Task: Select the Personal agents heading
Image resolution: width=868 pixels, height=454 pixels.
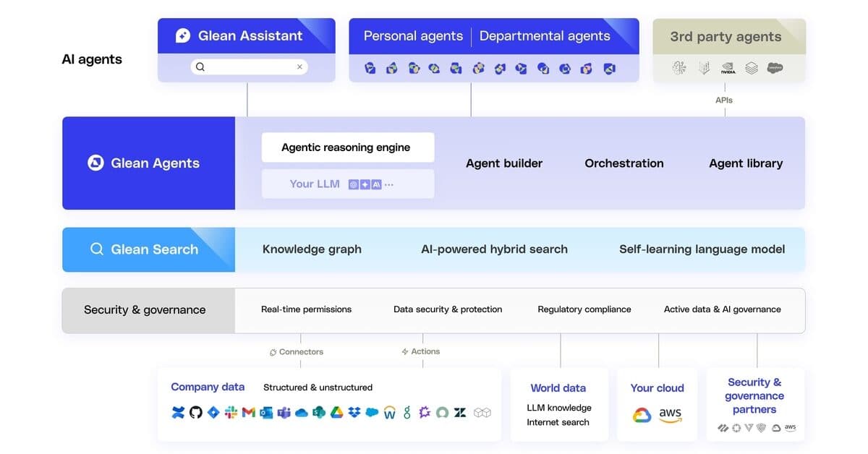Action: [x=413, y=36]
